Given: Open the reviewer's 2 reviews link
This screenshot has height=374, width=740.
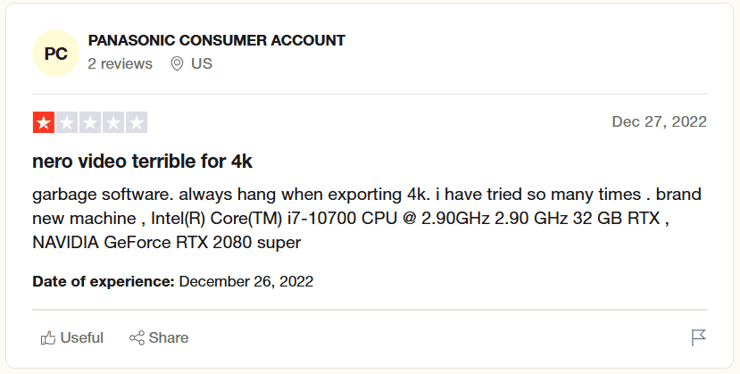Looking at the screenshot, I should (x=120, y=64).
